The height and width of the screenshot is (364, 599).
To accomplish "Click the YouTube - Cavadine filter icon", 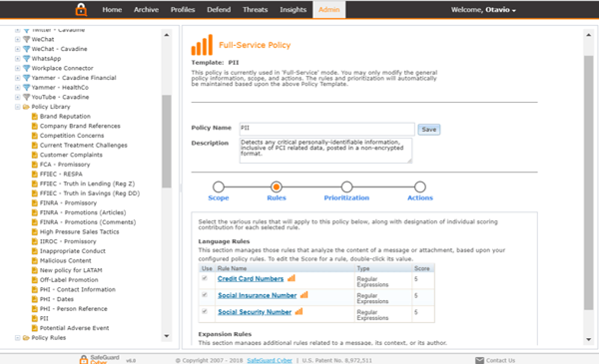I will pos(26,97).
